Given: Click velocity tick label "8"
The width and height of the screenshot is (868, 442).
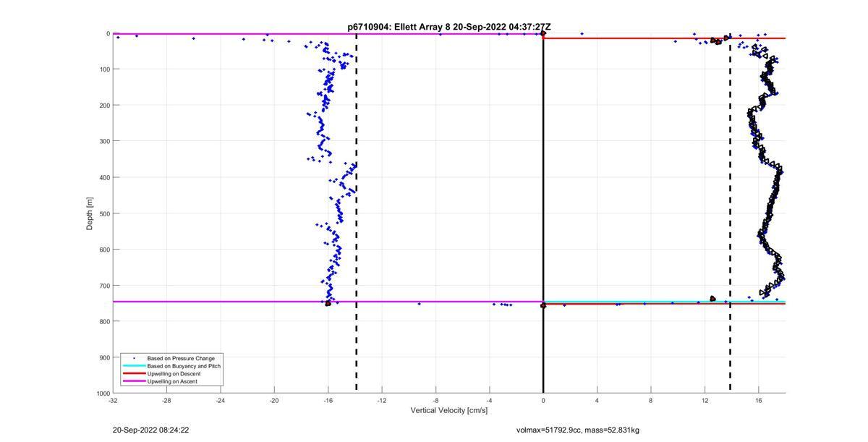Looking at the screenshot, I should [x=650, y=400].
